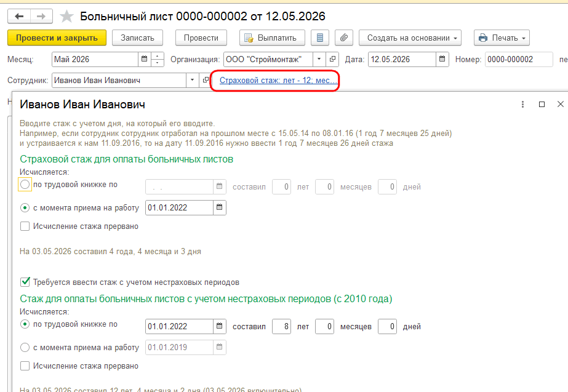The height and width of the screenshot is (392, 568).
Task: Open calendar for insurance-stage hire date 01.01.2022
Action: (x=220, y=207)
